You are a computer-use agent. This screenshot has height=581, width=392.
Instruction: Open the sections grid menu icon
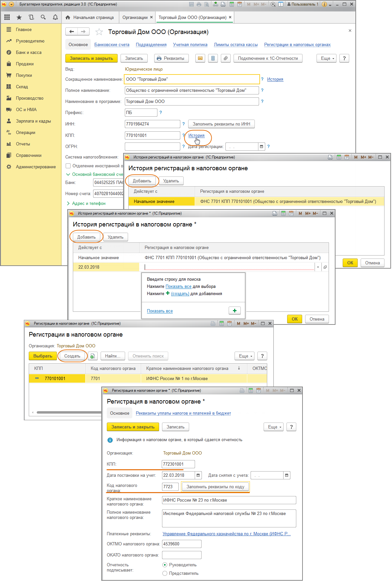point(7,17)
